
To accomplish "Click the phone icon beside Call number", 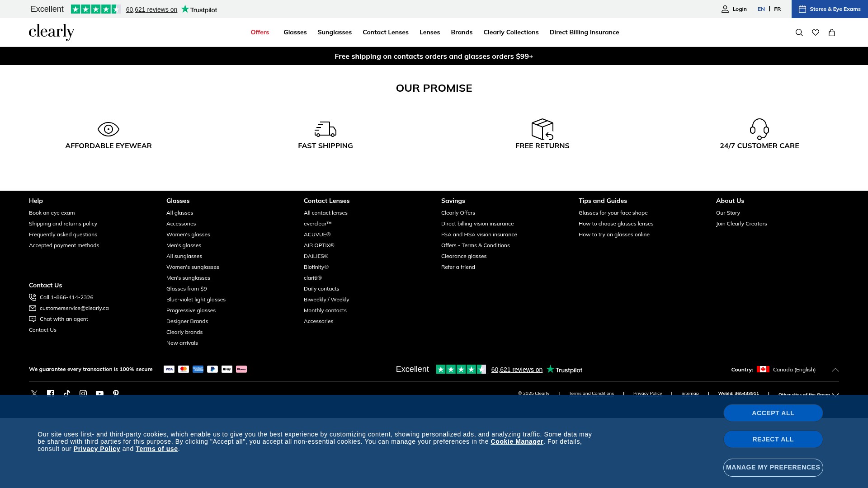I will click(33, 297).
